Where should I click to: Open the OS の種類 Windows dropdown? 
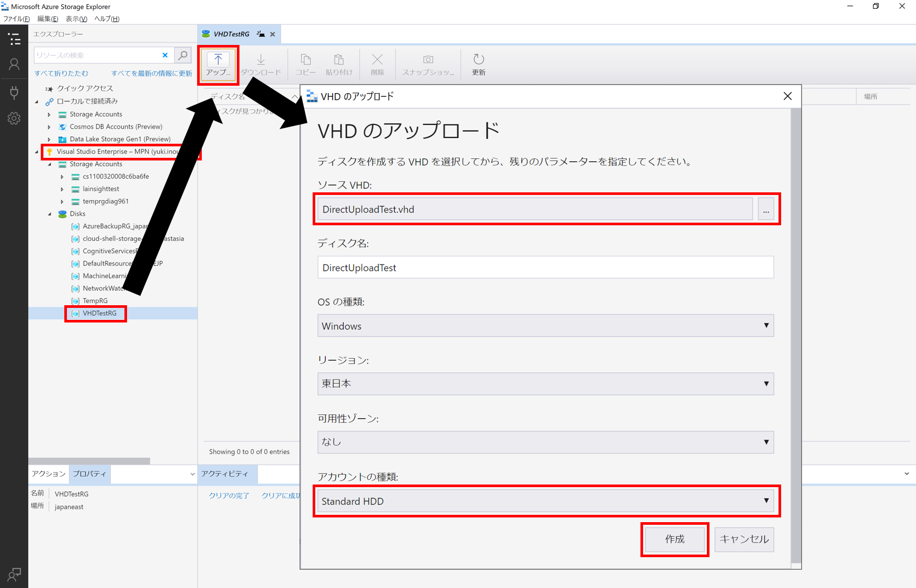[x=545, y=326]
